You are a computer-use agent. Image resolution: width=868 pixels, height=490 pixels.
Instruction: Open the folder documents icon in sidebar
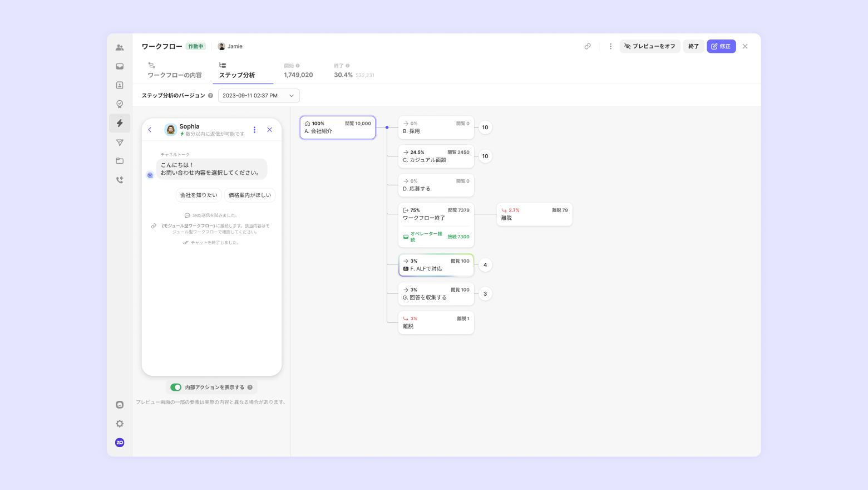tap(120, 161)
